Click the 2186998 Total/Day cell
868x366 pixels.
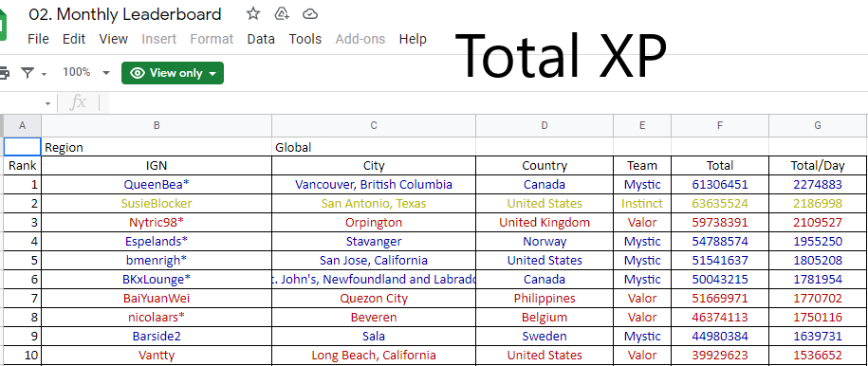click(x=818, y=203)
